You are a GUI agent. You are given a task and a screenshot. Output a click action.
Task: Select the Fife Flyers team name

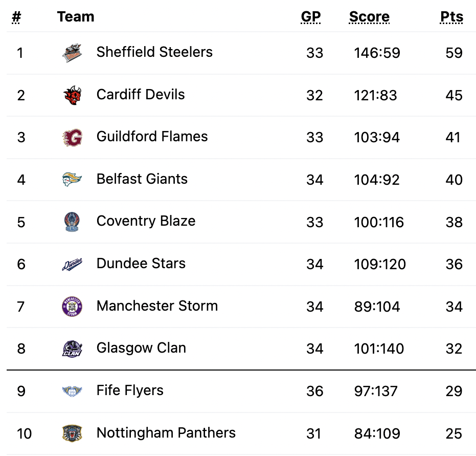click(130, 390)
